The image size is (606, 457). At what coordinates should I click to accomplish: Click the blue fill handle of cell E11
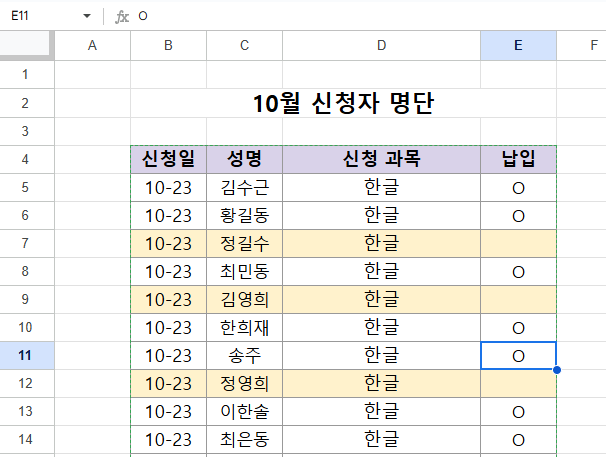[557, 370]
